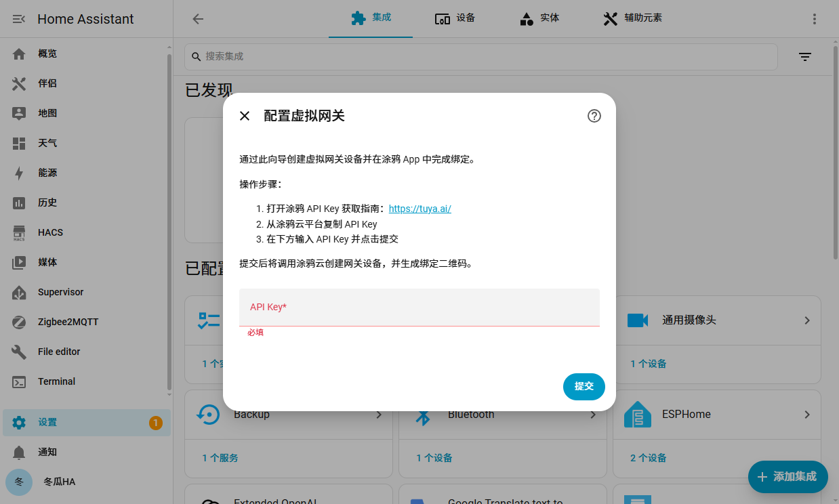
Task: Click the 添加集成 button
Action: (x=788, y=476)
